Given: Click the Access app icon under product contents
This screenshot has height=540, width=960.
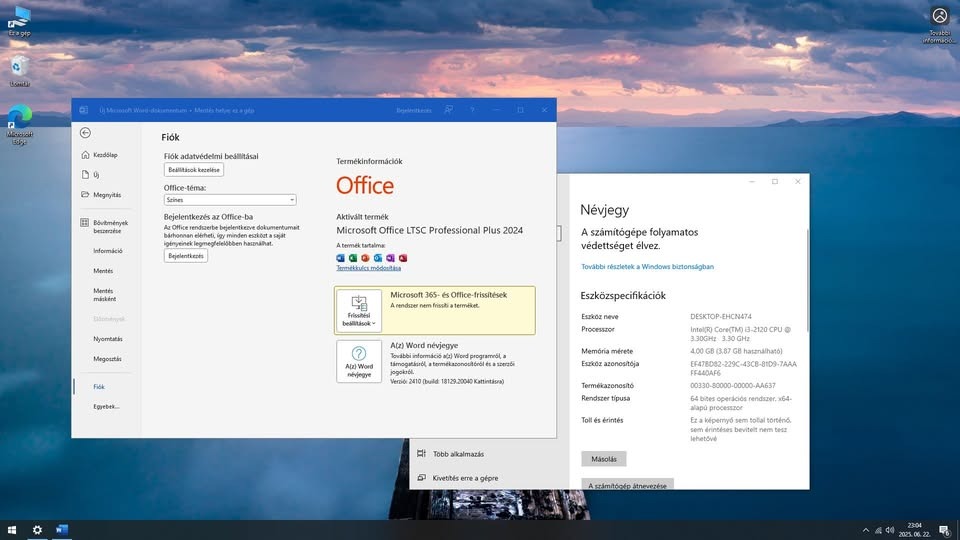Looking at the screenshot, I should [403, 258].
